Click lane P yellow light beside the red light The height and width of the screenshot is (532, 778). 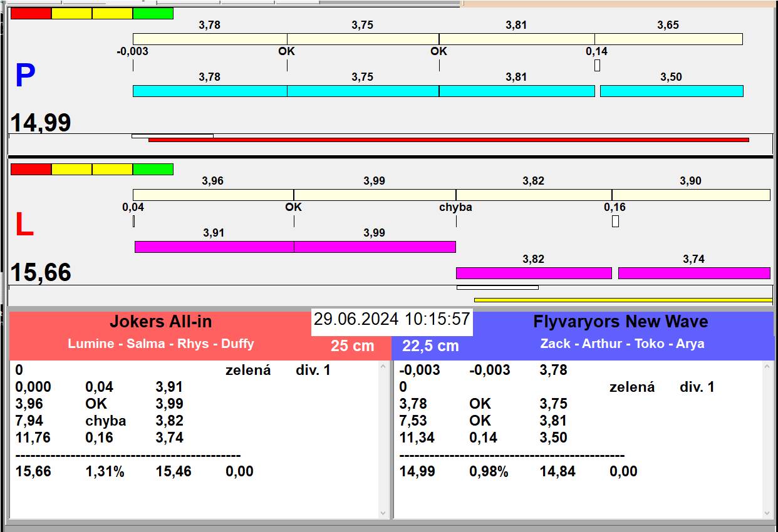point(71,14)
